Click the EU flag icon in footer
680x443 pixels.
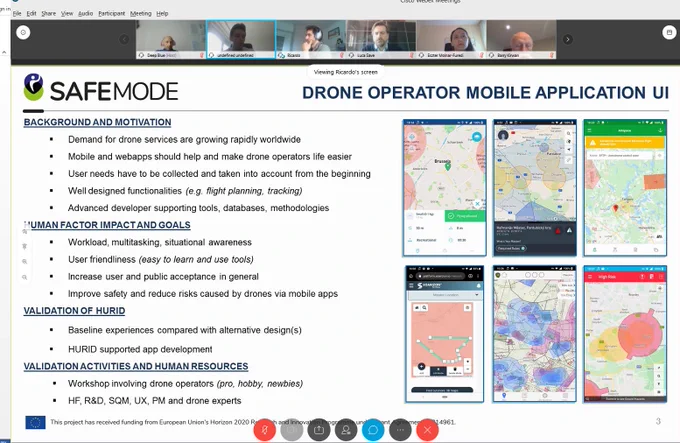point(35,422)
